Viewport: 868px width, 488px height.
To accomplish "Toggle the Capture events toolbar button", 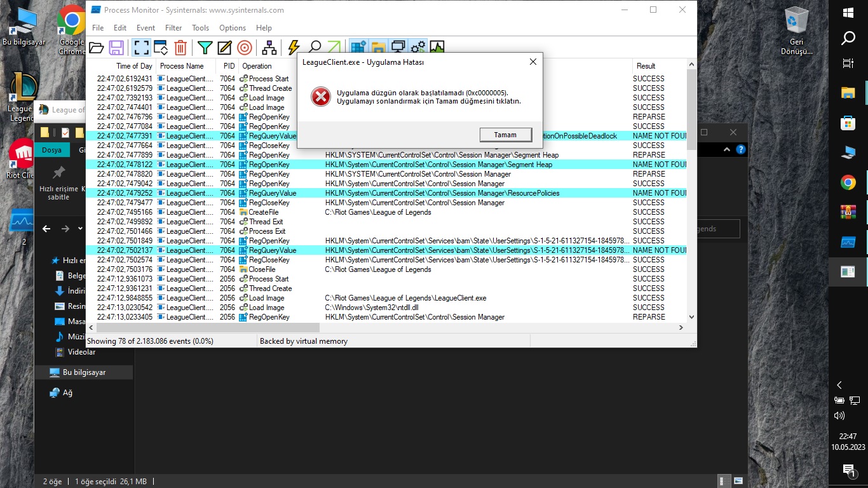I will 141,48.
